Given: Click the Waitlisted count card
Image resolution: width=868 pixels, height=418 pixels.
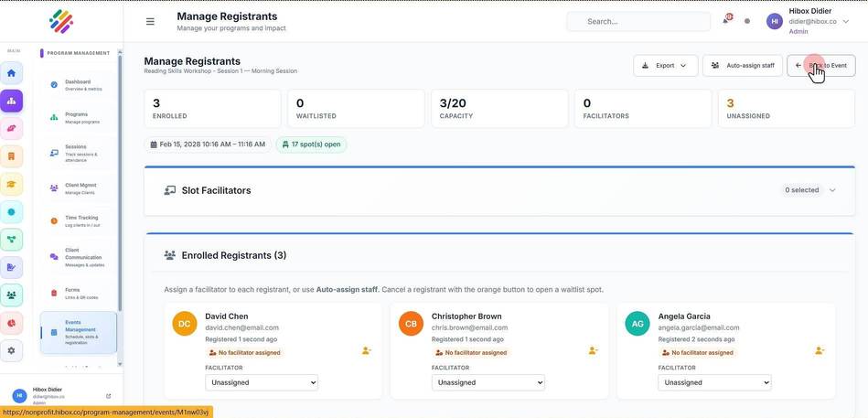Looking at the screenshot, I should [x=356, y=109].
